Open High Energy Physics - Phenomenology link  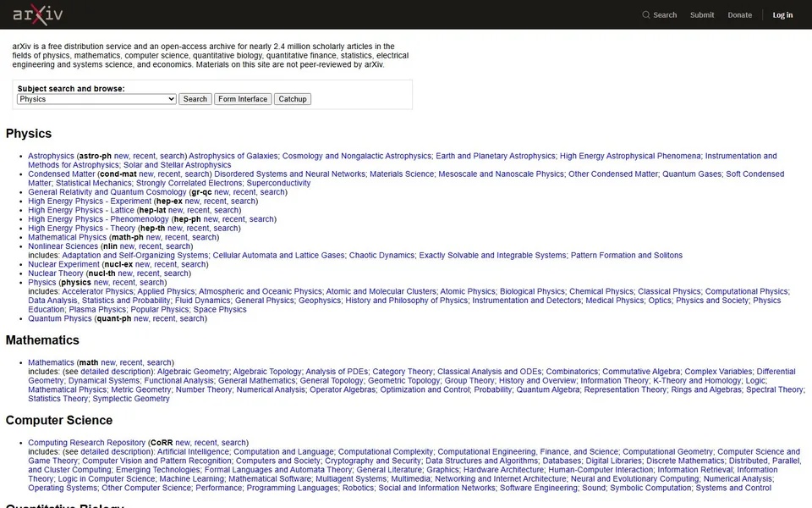coord(98,219)
